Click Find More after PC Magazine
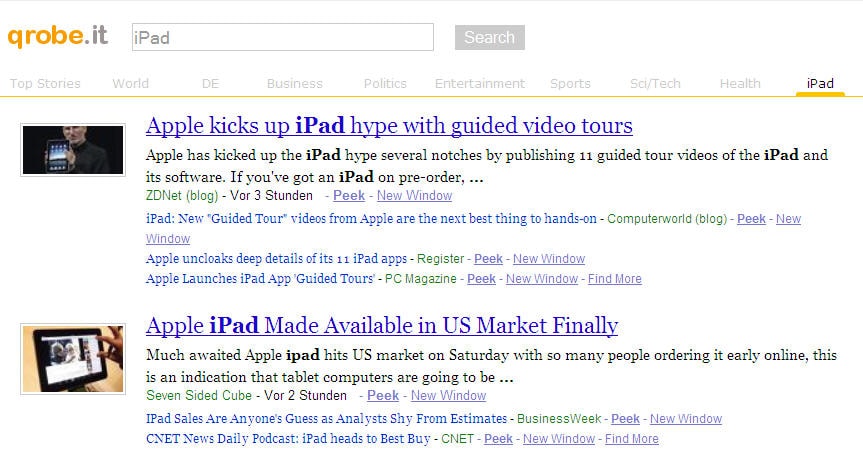Viewport: 863px width, 468px height. (x=614, y=279)
